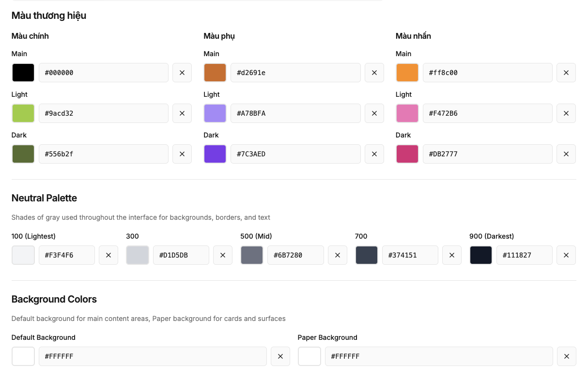Remove the Màu nhấn Main color #ff8c00
The height and width of the screenshot is (381, 588).
(566, 73)
